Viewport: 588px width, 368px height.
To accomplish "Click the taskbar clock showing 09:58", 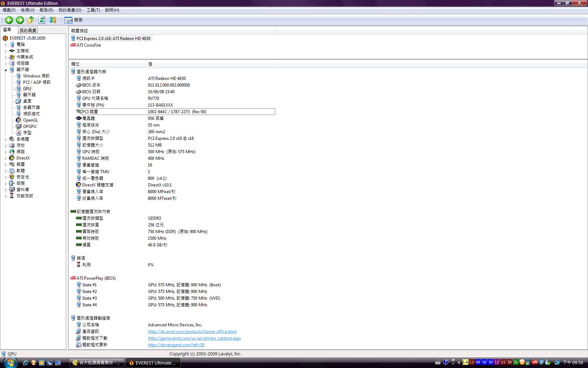I will [x=573, y=363].
